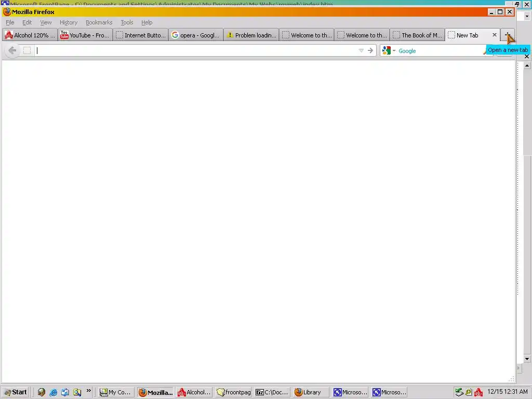Close the FrontPage pane with small X
Screen dimensions: 532x399
[x=527, y=56]
